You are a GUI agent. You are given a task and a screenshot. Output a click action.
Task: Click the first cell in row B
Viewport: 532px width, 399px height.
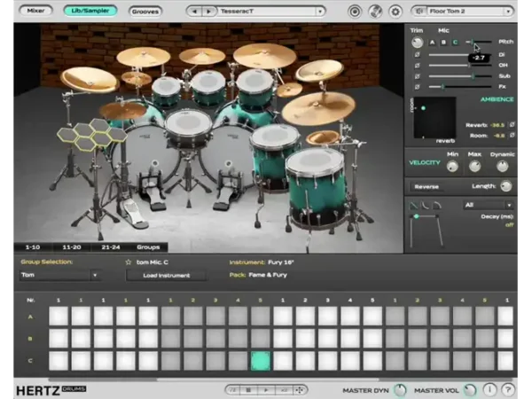(59, 339)
